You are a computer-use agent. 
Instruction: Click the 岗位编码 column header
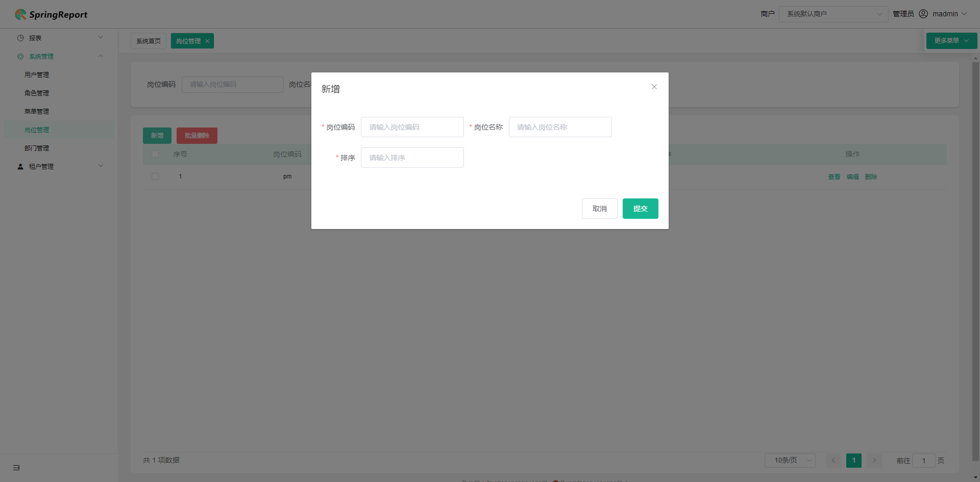click(x=287, y=154)
